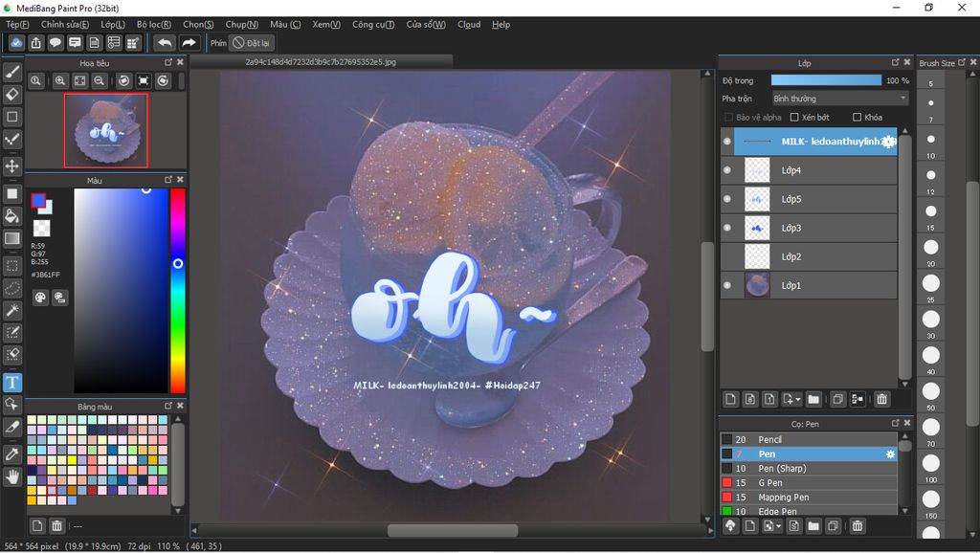
Task: Duplicate the layer in Lớp panel
Action: [837, 399]
